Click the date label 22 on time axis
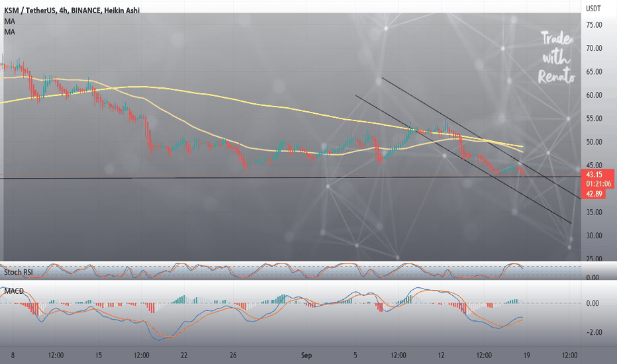 tap(184, 355)
